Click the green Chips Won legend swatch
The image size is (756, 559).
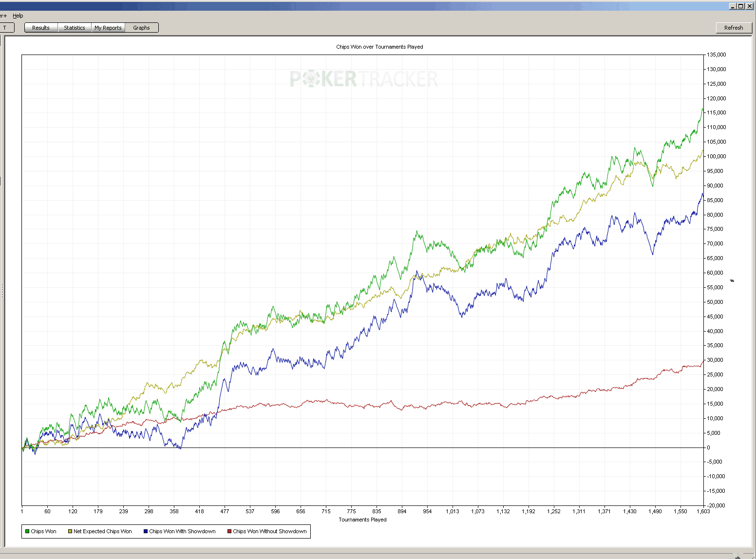(27, 531)
